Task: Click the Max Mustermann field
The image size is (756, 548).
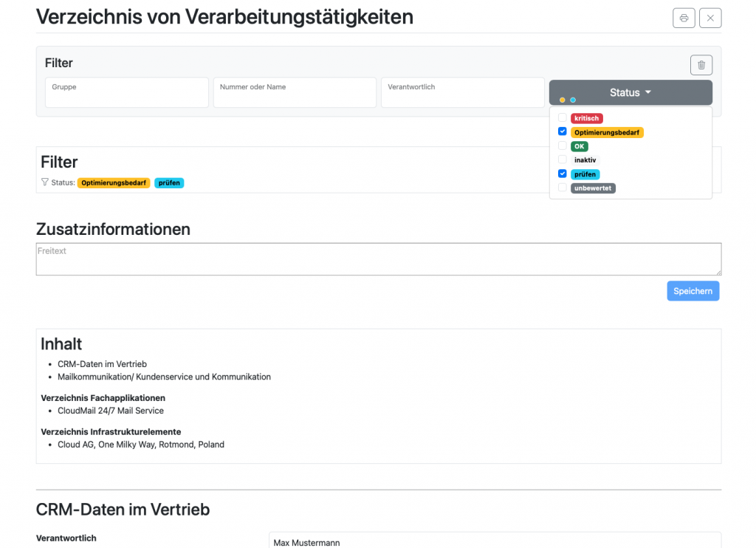Action: (x=494, y=541)
